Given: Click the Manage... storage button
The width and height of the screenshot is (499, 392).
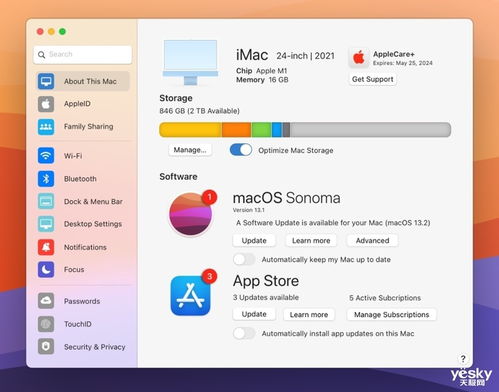Looking at the screenshot, I should (190, 150).
